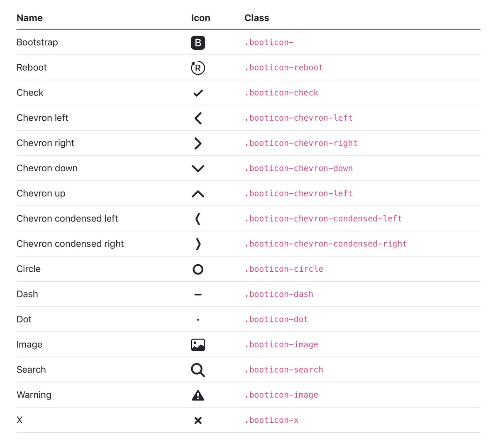Click the Name column header
The width and height of the screenshot is (498, 448).
pyautogui.click(x=29, y=18)
